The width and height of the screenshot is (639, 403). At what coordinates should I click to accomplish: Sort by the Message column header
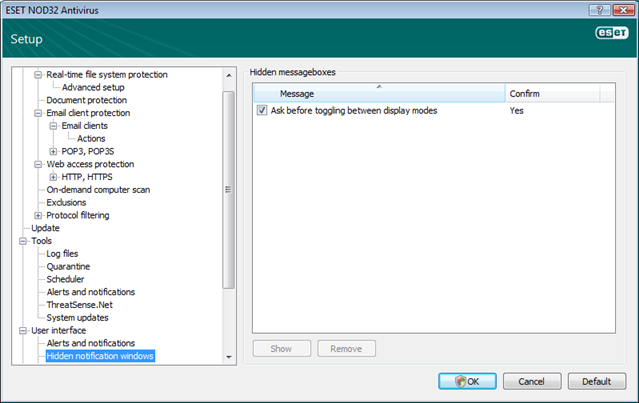pos(379,93)
